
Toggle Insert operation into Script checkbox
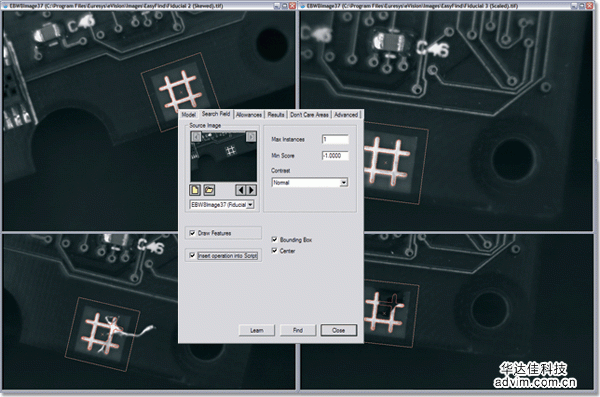click(192, 255)
